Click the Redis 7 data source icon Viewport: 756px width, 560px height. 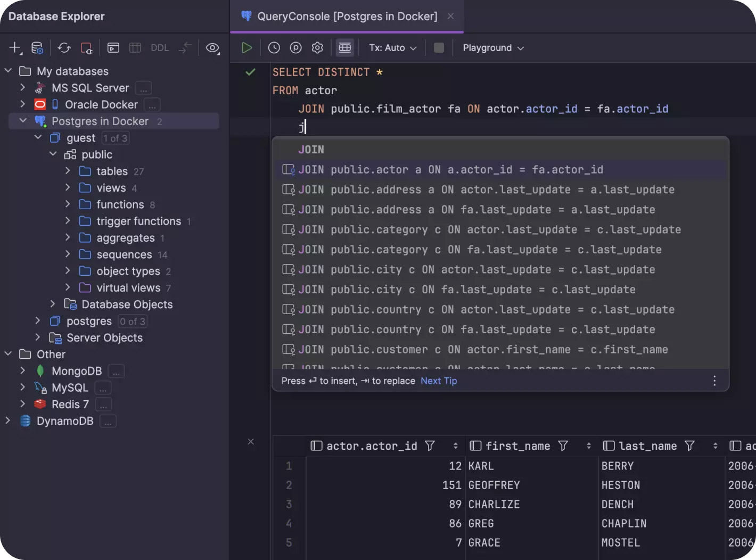(40, 404)
